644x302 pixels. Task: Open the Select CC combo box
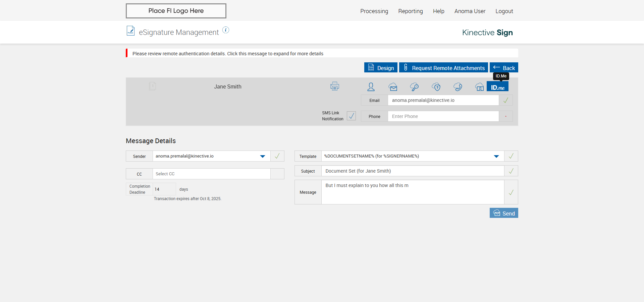211,174
